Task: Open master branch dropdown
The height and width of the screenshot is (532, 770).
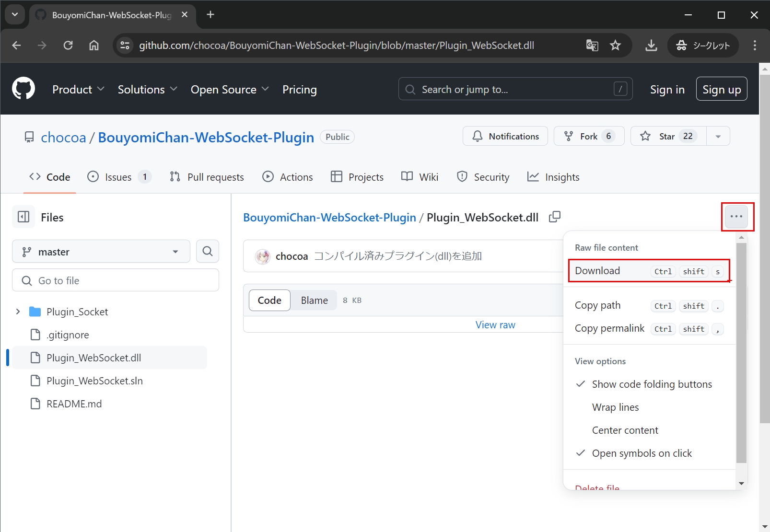Action: (x=101, y=252)
